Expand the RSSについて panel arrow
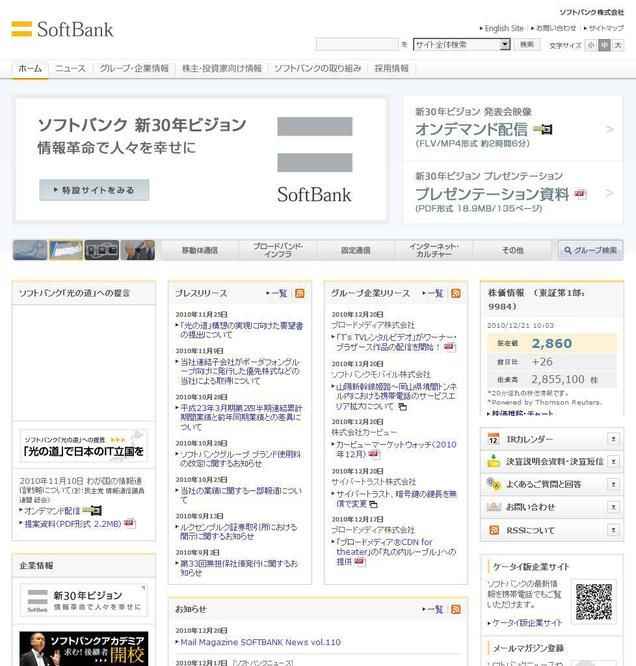This screenshot has height=666, width=636. [613, 530]
